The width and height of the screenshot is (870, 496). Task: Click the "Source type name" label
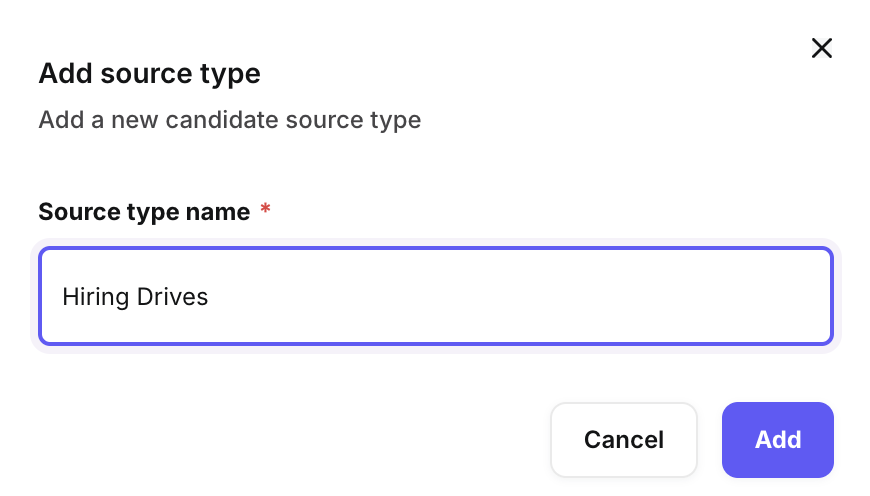[x=144, y=212]
